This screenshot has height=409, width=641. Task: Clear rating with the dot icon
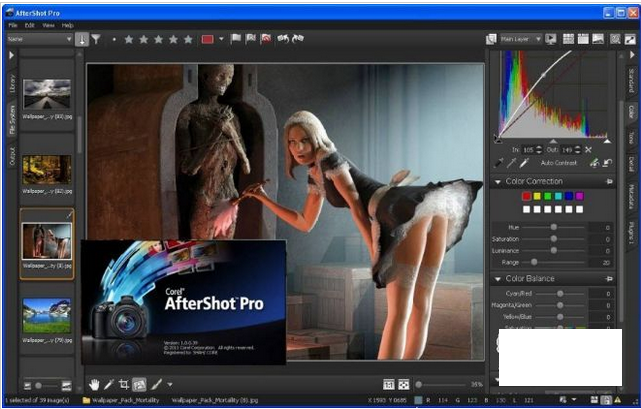[x=114, y=39]
